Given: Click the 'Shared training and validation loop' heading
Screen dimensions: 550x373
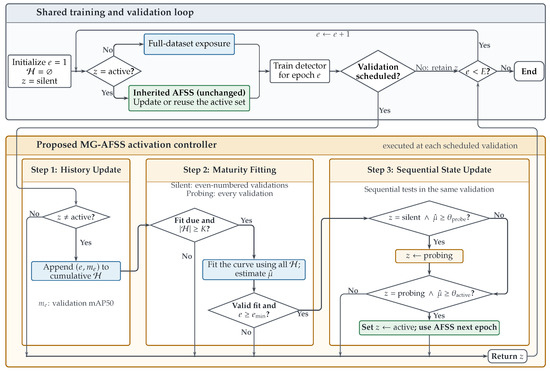Looking at the screenshot, I should tap(115, 12).
